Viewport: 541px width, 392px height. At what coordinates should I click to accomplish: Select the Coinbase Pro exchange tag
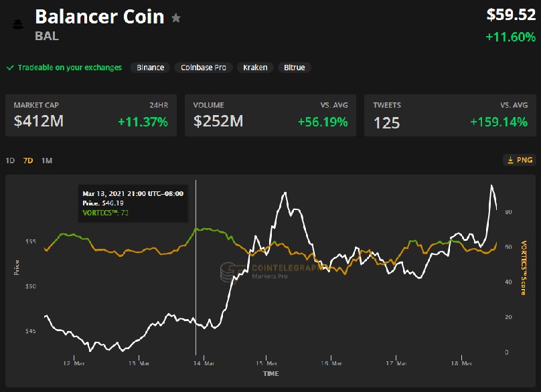(x=204, y=68)
